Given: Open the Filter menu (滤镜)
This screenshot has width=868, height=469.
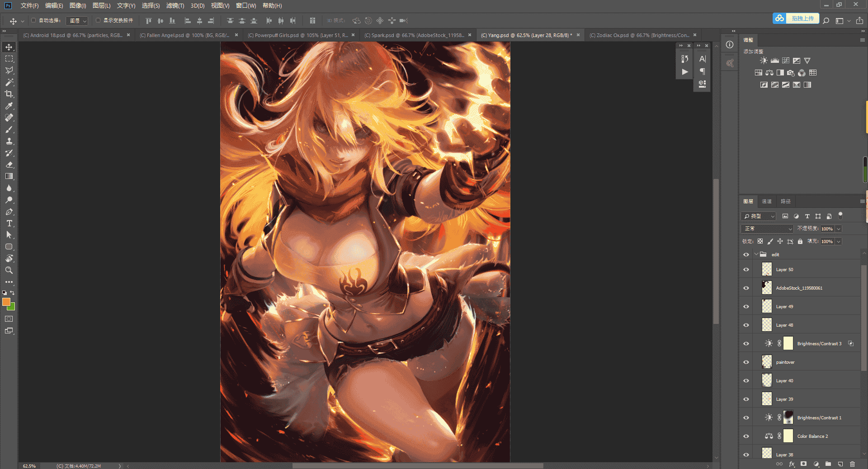Looking at the screenshot, I should point(175,5).
